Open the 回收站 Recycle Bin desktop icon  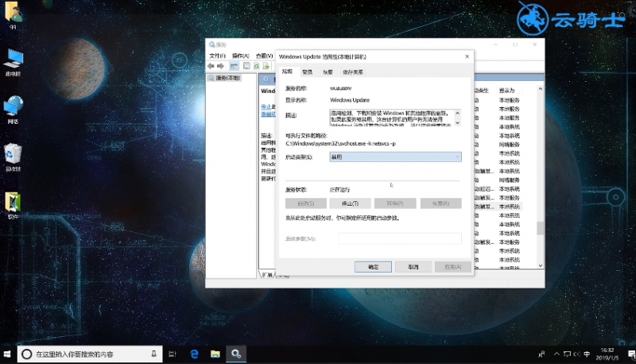(x=13, y=157)
